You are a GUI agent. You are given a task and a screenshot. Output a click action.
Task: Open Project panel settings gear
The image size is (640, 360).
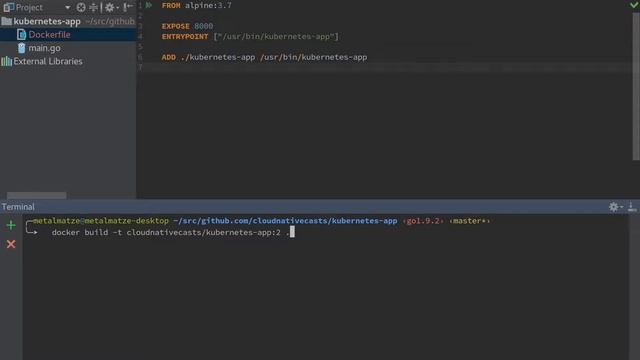[x=110, y=7]
